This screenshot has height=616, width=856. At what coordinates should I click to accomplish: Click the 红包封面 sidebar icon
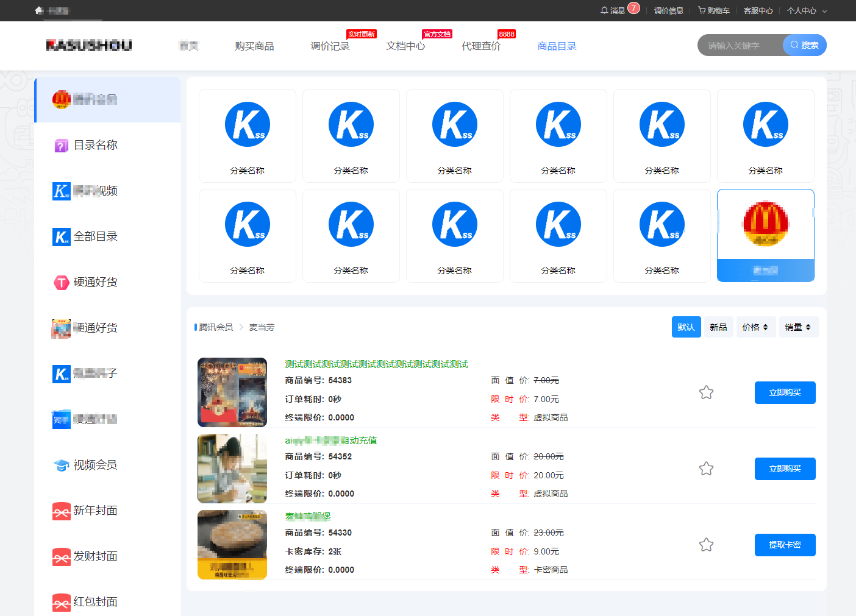(x=61, y=602)
